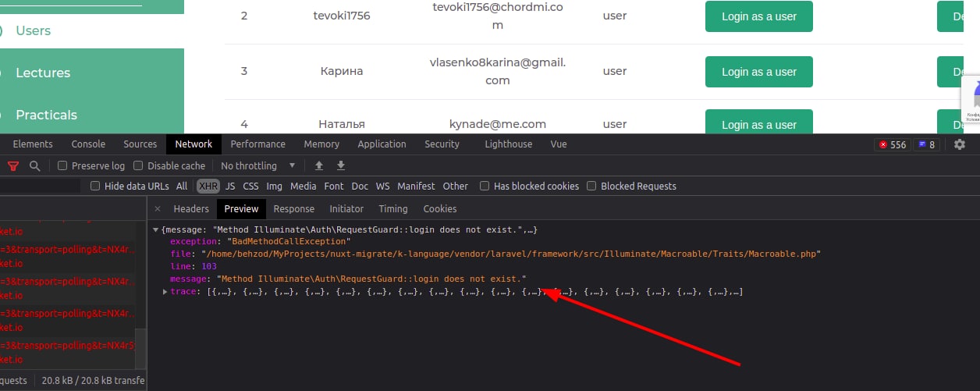Close the request details pane with X
The image size is (980, 391).
tap(158, 208)
